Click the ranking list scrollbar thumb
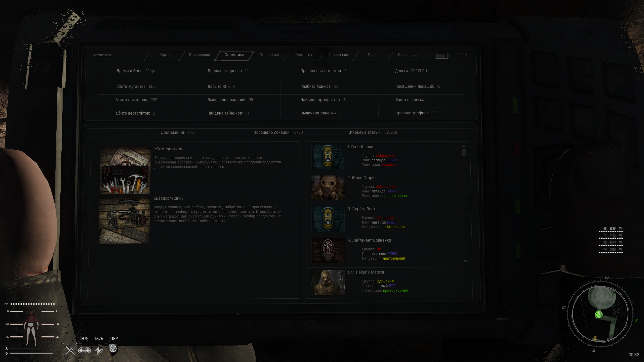The height and width of the screenshot is (362, 644). click(464, 152)
